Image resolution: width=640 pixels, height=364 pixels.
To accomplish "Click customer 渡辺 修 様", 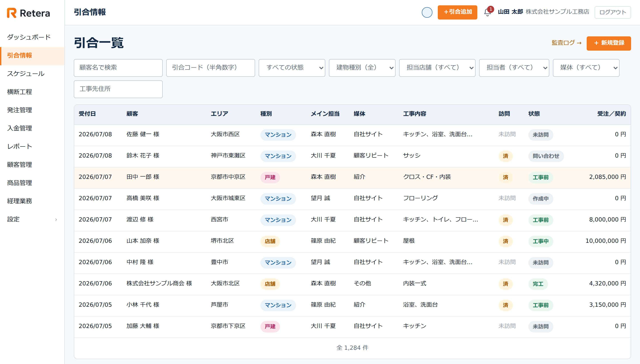I will coord(140,220).
